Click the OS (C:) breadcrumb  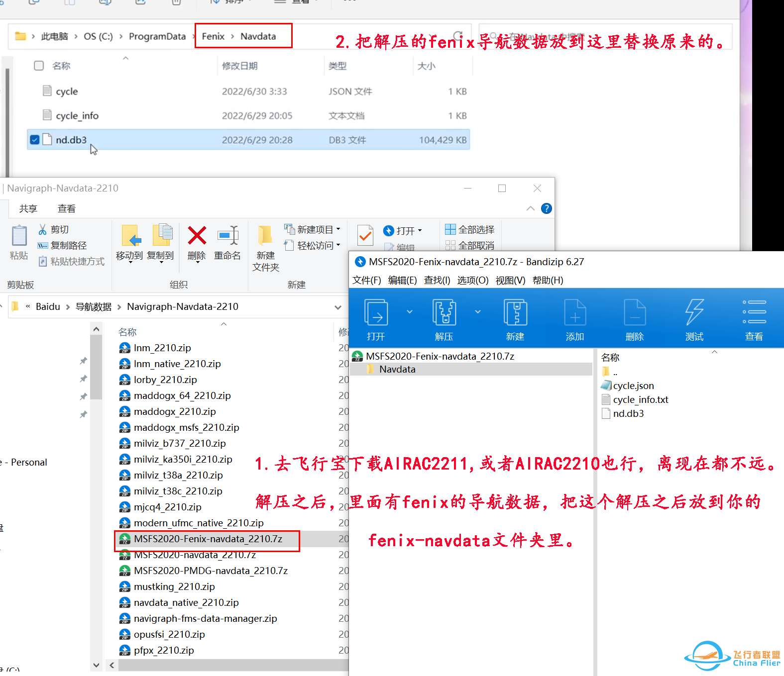tap(98, 36)
